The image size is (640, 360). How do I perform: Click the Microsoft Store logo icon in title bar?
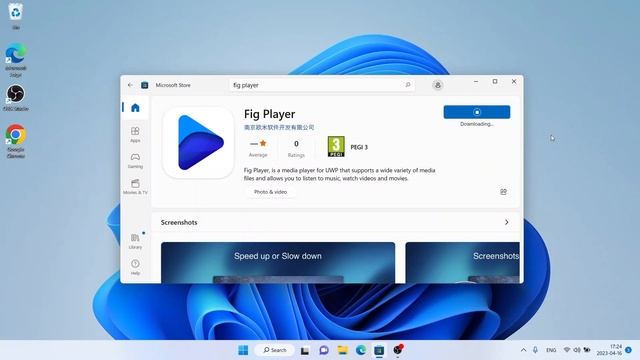[x=144, y=85]
